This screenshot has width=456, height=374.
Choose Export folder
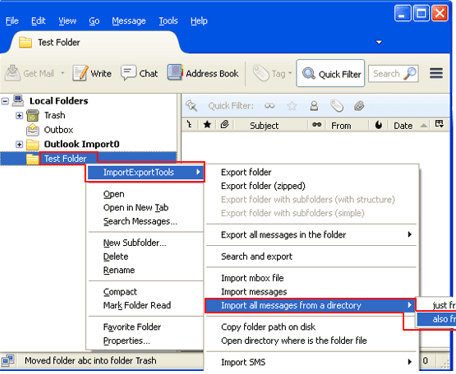(x=246, y=172)
